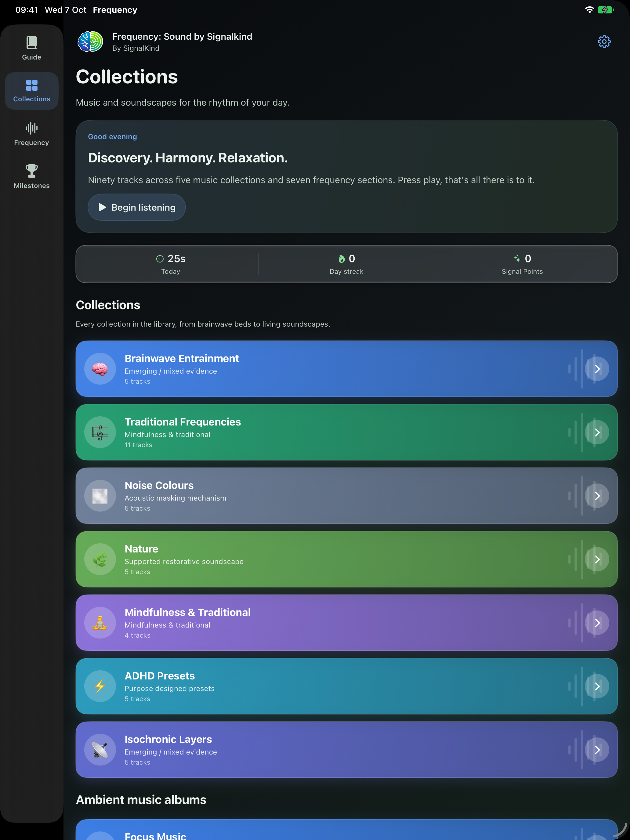Open Isochronic Layers via its chevron

pyautogui.click(x=597, y=750)
